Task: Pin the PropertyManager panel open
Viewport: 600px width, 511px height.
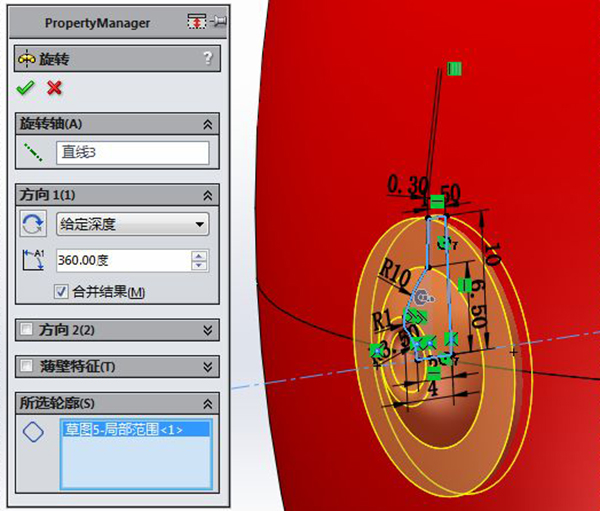Action: click(x=219, y=21)
